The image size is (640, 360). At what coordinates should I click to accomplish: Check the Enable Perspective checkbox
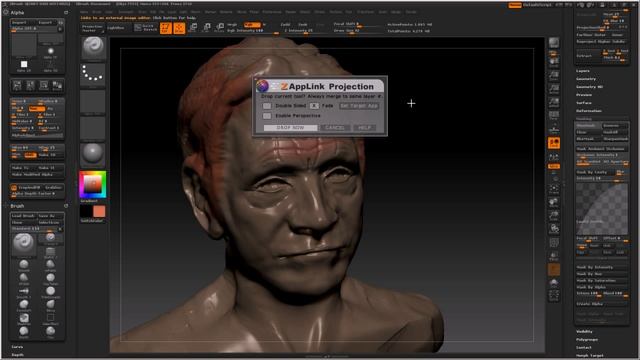click(267, 116)
